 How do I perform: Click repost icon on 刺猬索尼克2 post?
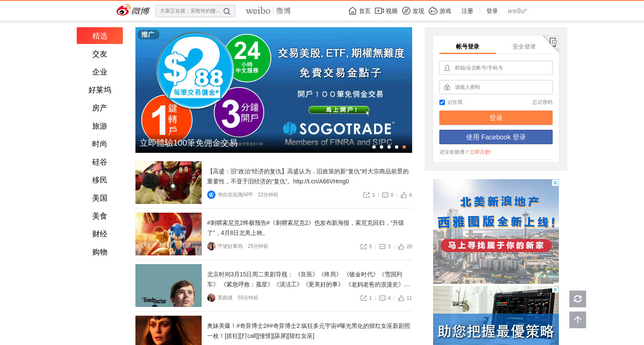click(x=364, y=247)
